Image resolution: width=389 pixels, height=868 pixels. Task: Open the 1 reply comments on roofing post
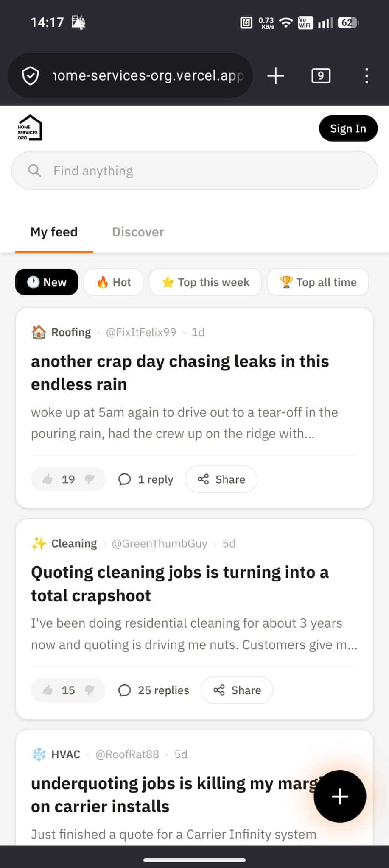click(146, 479)
